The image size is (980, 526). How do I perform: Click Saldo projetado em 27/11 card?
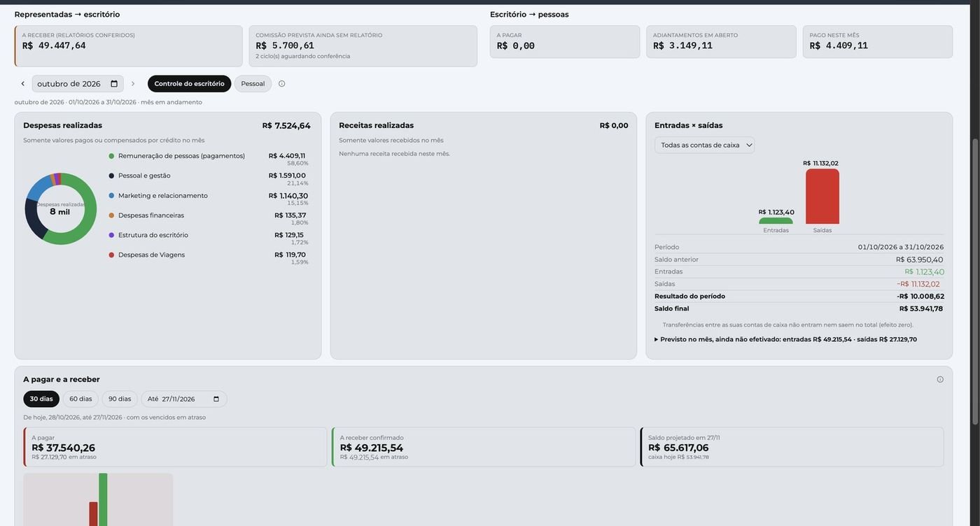pos(792,448)
